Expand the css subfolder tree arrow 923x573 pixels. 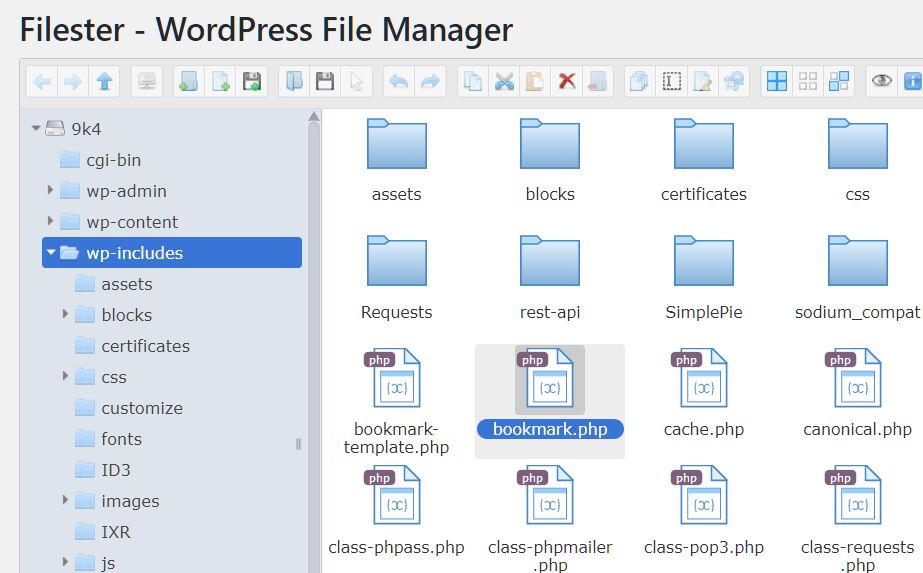(x=65, y=376)
